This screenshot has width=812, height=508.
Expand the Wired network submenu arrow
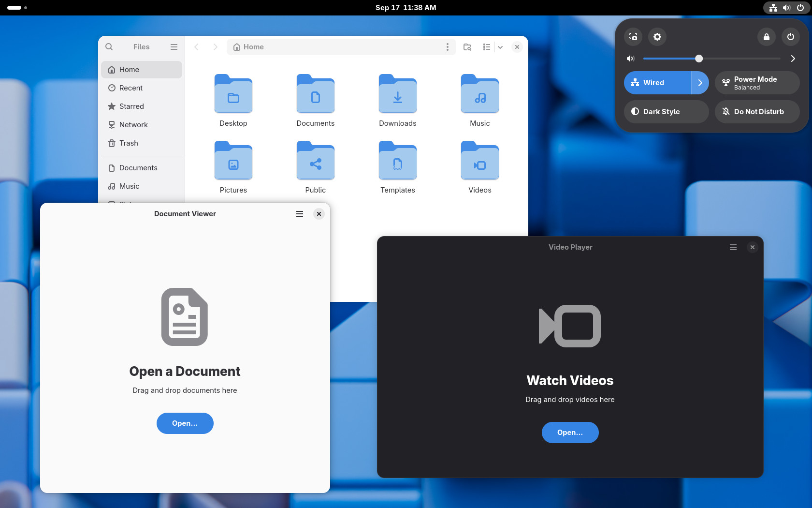(x=700, y=83)
